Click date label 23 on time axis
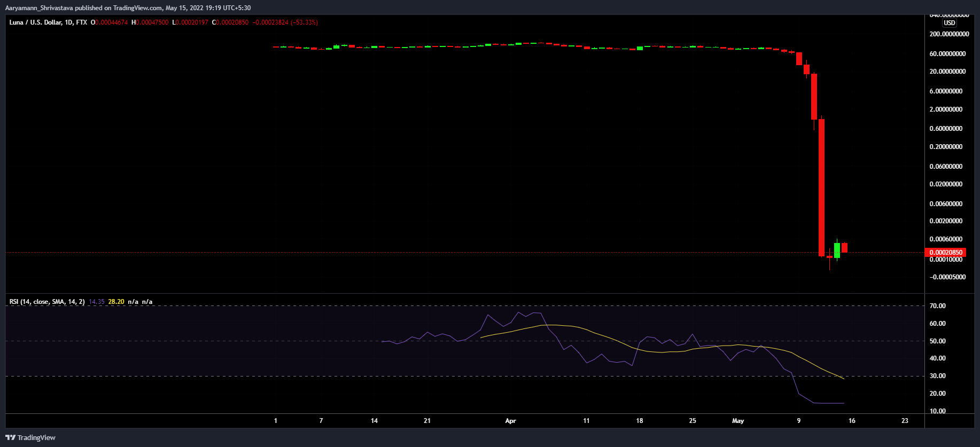 (x=905, y=421)
